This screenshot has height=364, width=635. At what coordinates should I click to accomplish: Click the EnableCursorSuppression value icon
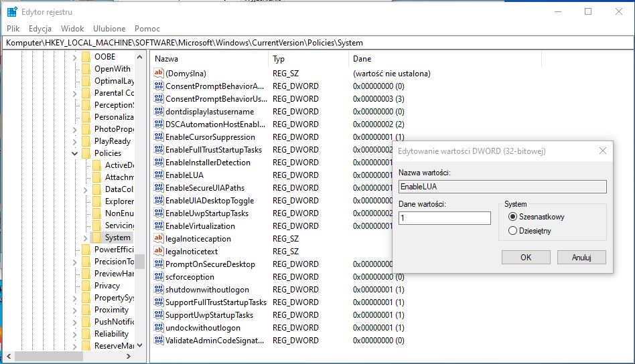[x=159, y=137]
